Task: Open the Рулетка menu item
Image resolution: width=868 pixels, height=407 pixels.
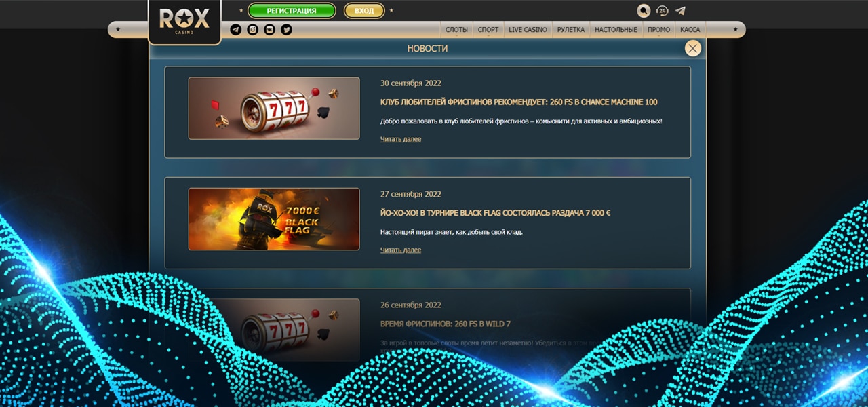Action: coord(571,30)
